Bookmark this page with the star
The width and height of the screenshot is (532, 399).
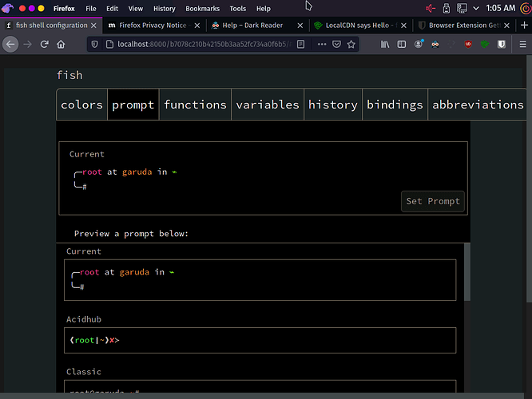(351, 44)
